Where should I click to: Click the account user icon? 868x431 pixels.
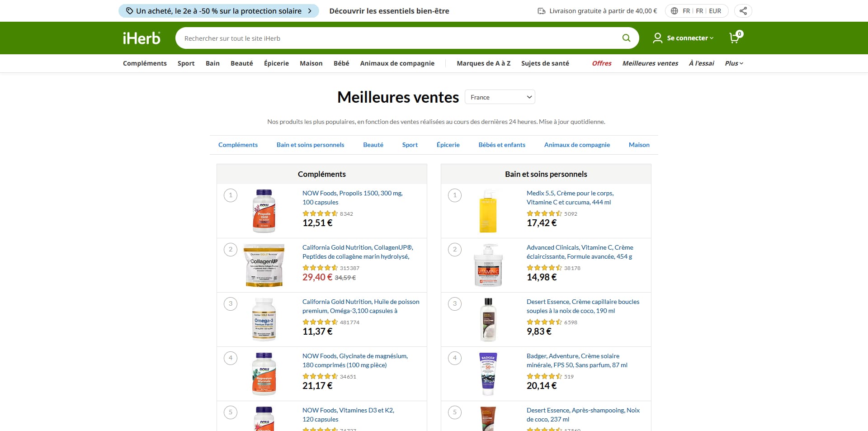pyautogui.click(x=658, y=38)
